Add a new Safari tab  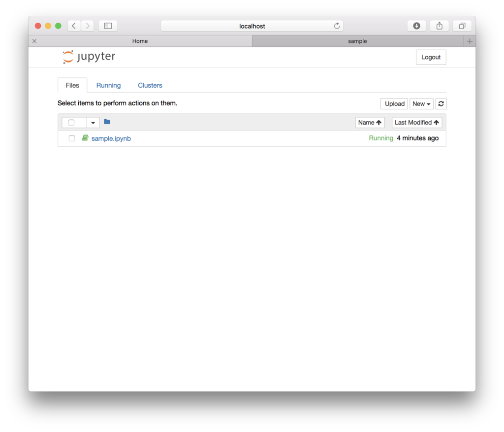[x=470, y=41]
